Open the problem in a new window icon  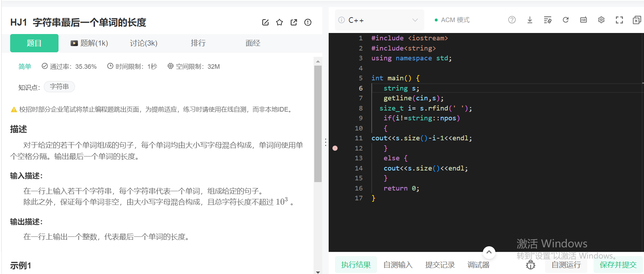click(x=294, y=22)
